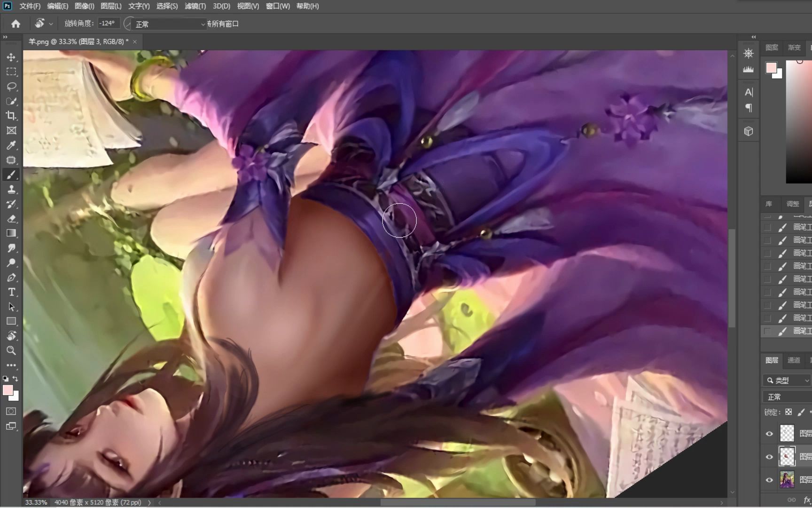Click the foreground color swatch in toolbox
812x508 pixels.
8,390
